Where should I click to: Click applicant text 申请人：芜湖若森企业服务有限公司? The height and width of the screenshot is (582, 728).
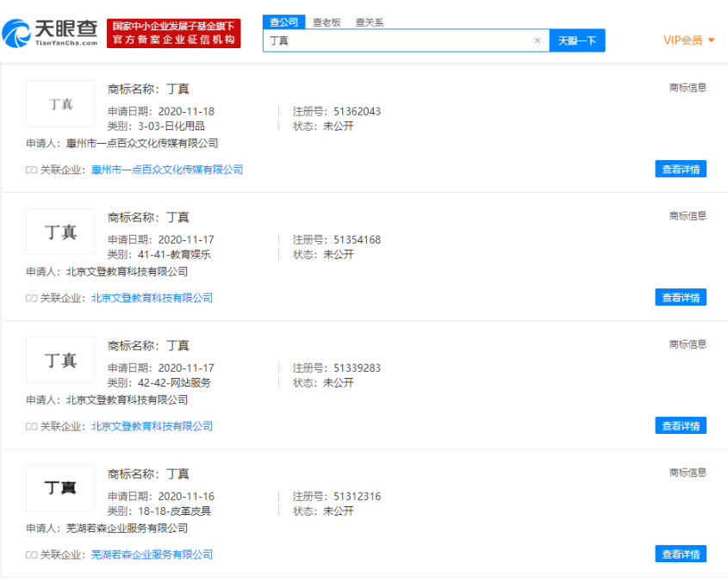pos(107,528)
